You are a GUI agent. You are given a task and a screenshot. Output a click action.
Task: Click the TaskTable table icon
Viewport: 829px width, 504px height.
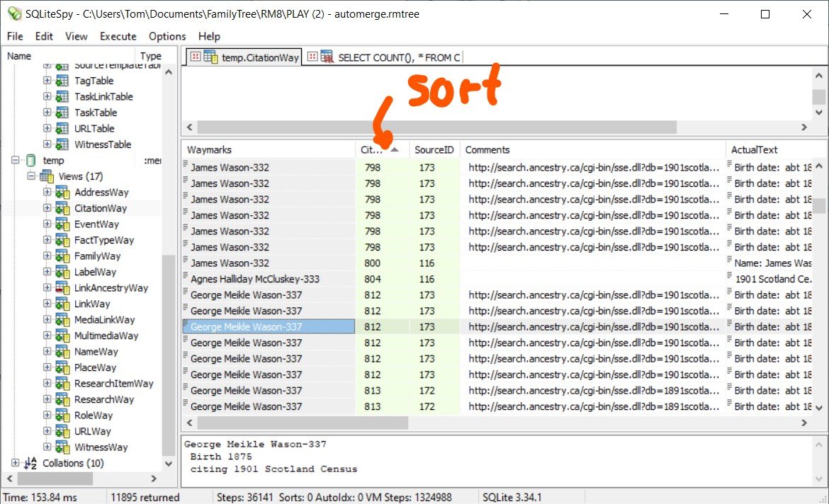[62, 113]
